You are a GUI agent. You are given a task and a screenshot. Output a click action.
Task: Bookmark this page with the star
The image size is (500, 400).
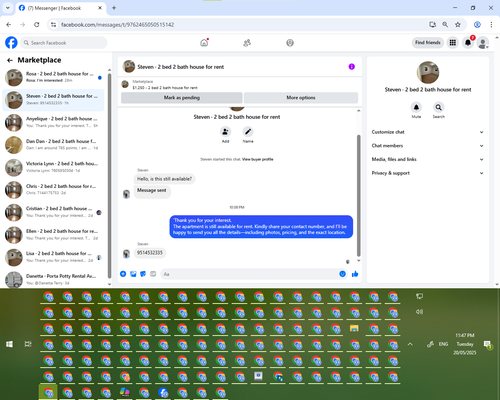(458, 25)
